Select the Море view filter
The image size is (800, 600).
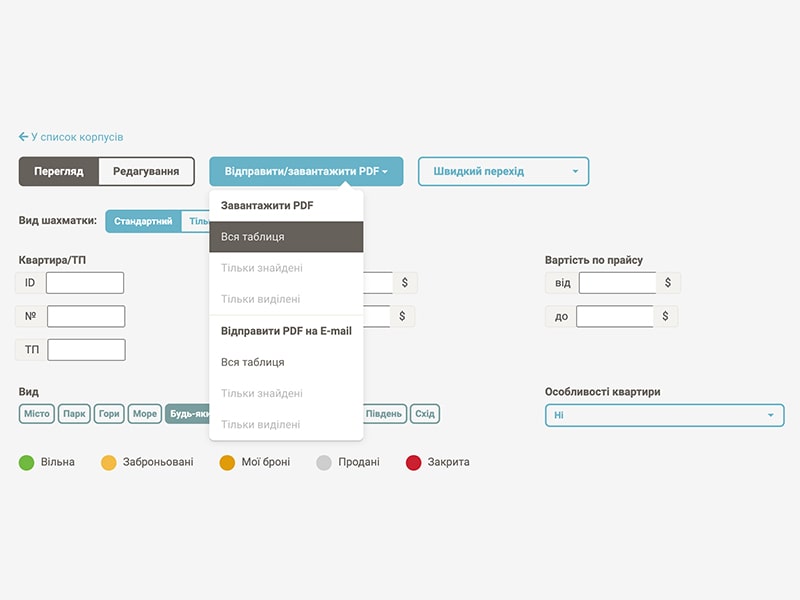(145, 414)
